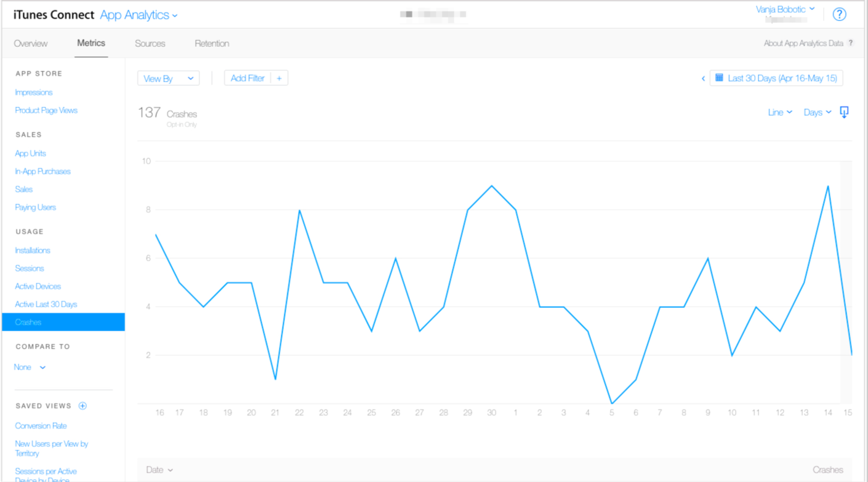Click the help question mark icon
Screen dimensions: 868x482
pos(839,15)
